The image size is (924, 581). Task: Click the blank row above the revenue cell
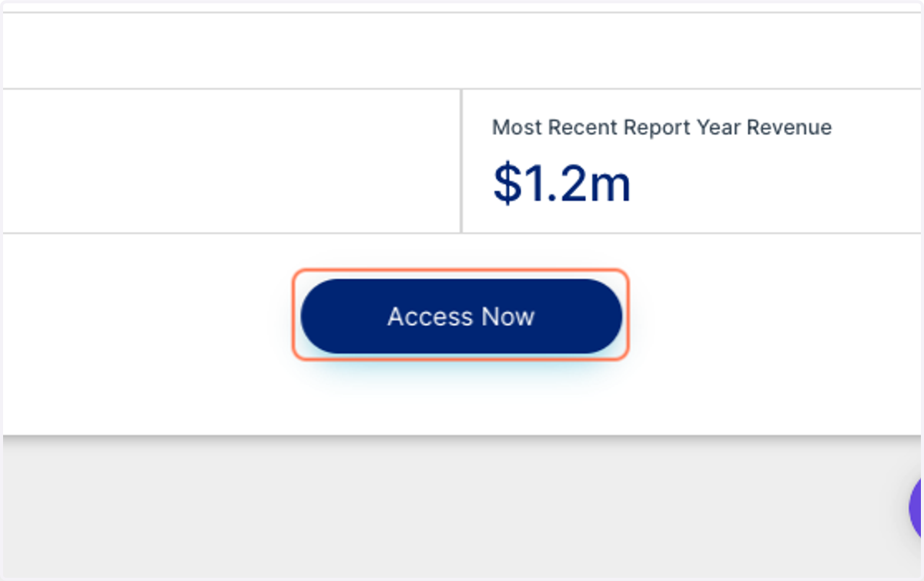click(x=462, y=50)
